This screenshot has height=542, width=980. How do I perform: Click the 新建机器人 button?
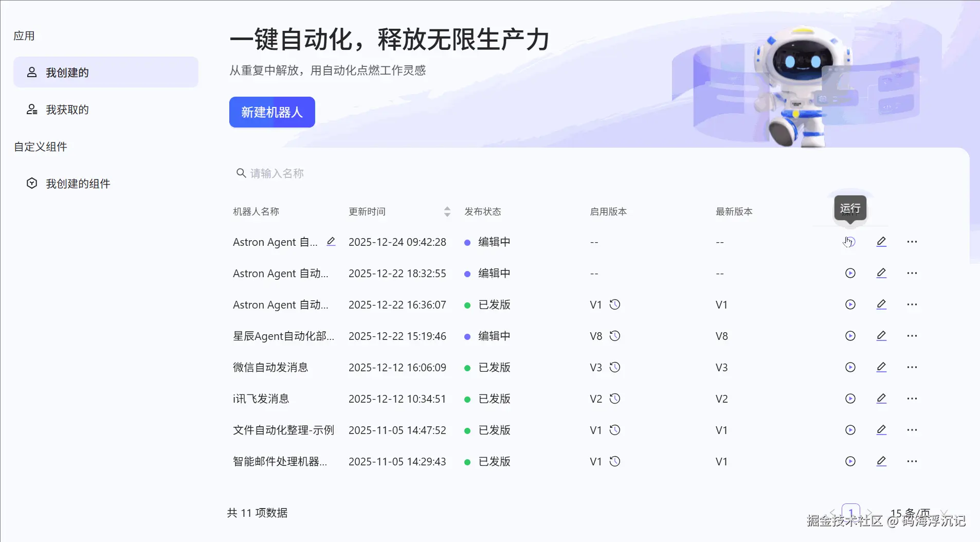point(272,112)
